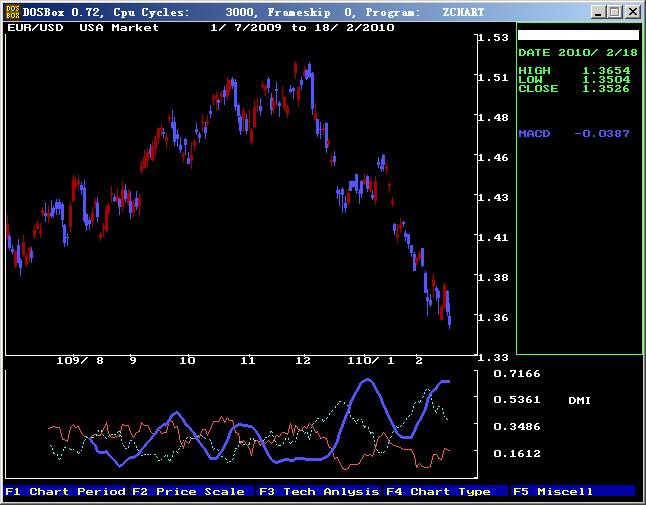This screenshot has width=646, height=505.
Task: Click the month 10 time axis label
Action: [x=187, y=361]
